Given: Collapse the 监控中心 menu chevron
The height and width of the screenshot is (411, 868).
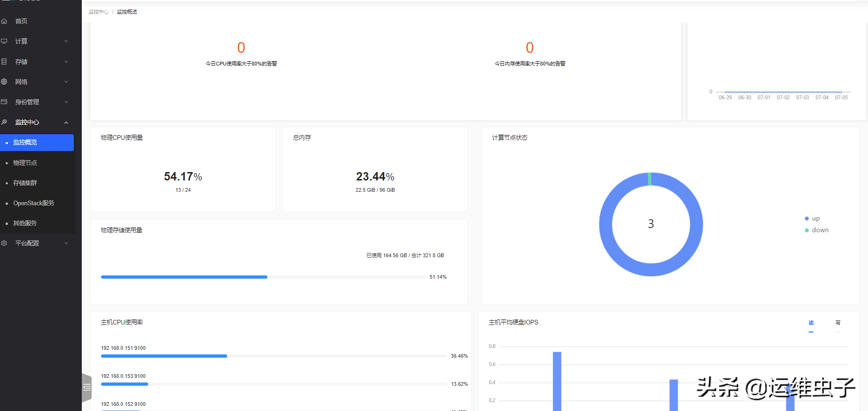Looking at the screenshot, I should pyautogui.click(x=66, y=123).
